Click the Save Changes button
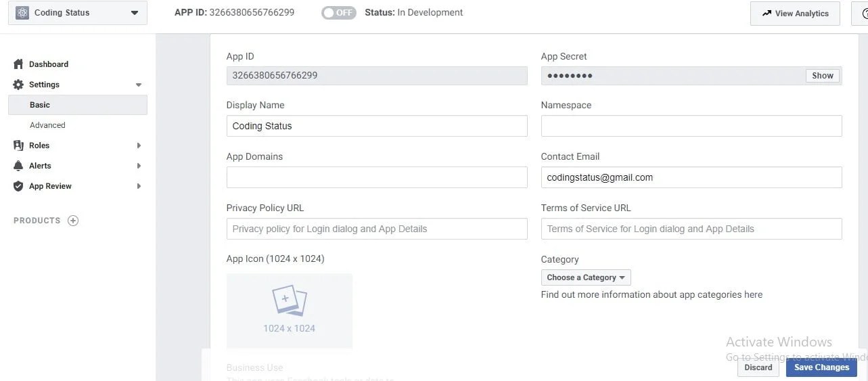 click(x=821, y=367)
